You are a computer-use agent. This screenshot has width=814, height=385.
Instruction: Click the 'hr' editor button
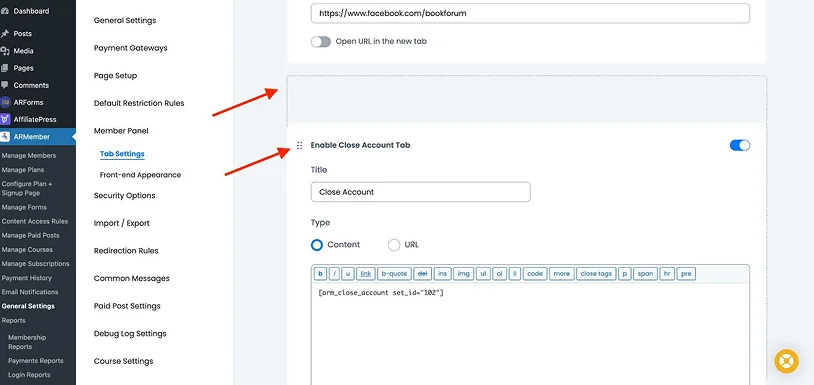[667, 273]
